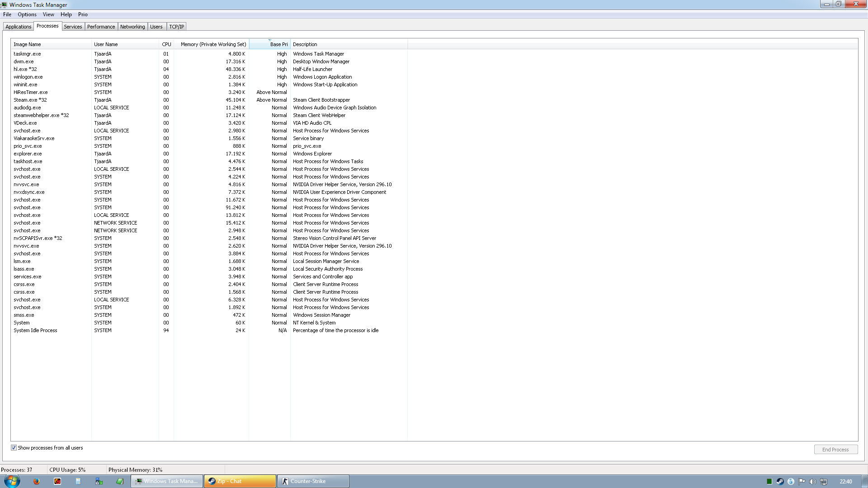Sort by User Name column header
The width and height of the screenshot is (868, 488).
pyautogui.click(x=125, y=44)
